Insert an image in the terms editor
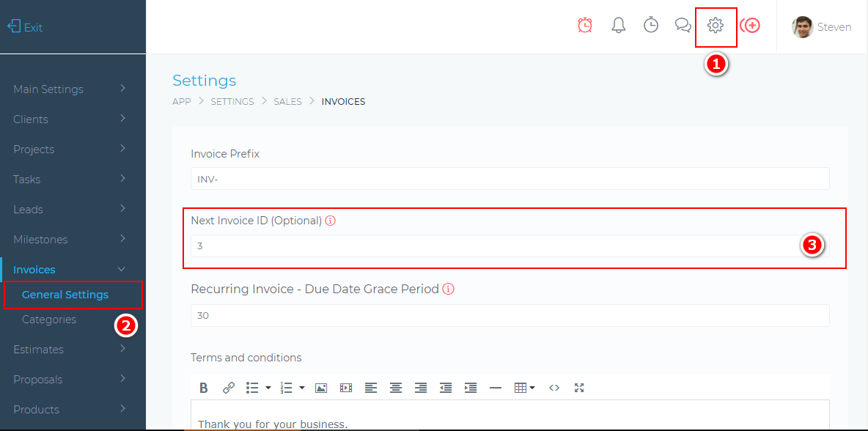 [321, 388]
